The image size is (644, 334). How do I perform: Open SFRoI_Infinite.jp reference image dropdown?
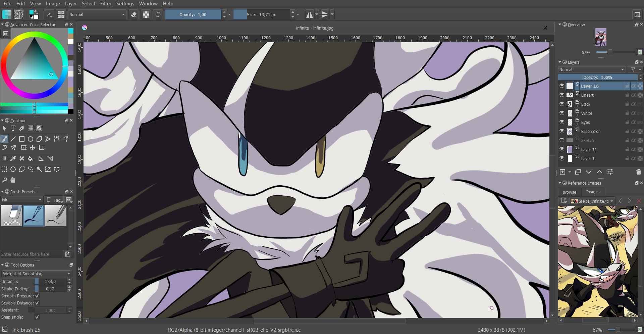[x=592, y=201]
